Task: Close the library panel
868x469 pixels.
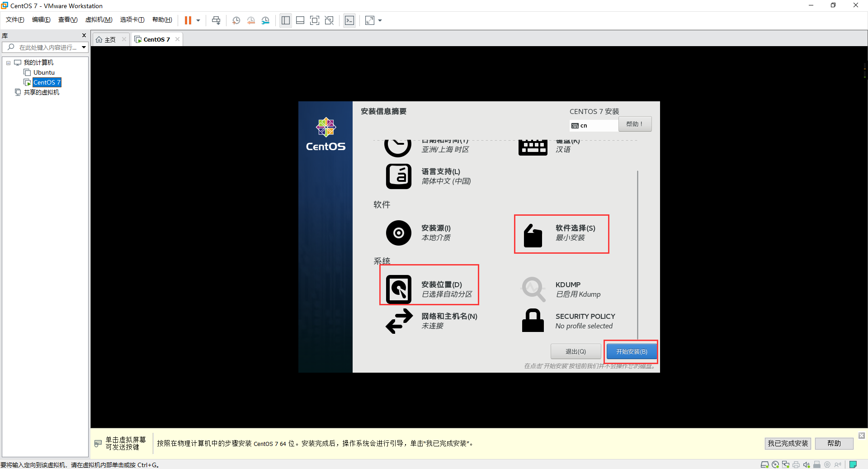Action: [84, 35]
